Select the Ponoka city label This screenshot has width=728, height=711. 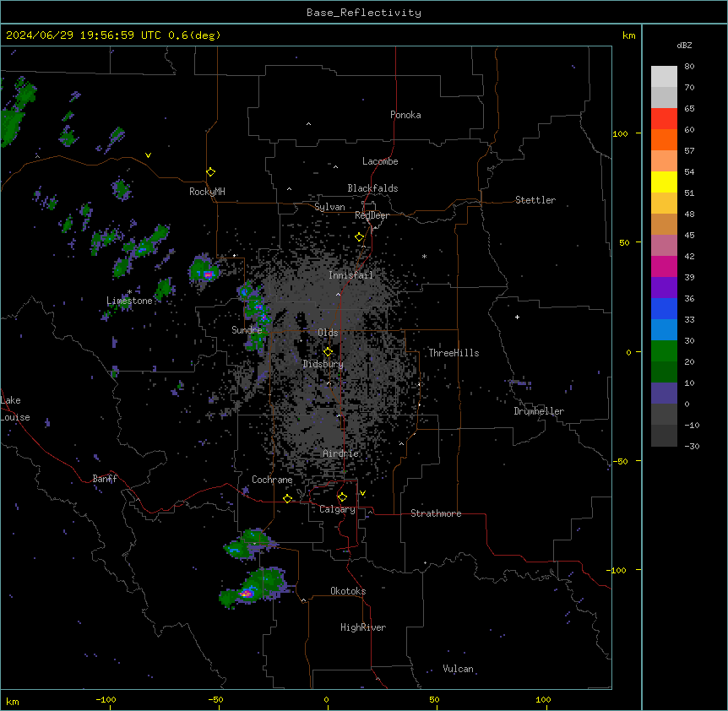coord(405,115)
